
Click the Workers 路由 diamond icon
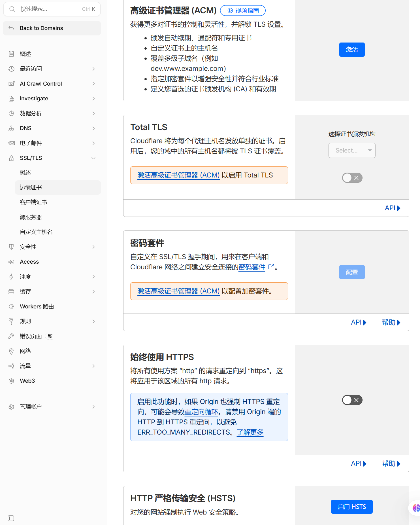click(x=11, y=306)
